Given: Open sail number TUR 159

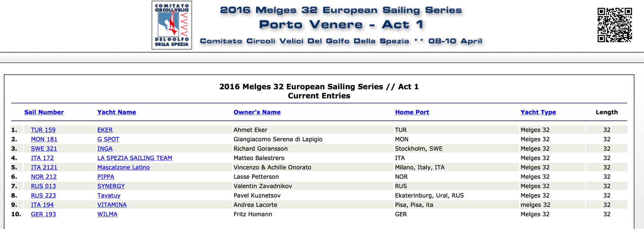Looking at the screenshot, I should click(x=43, y=130).
